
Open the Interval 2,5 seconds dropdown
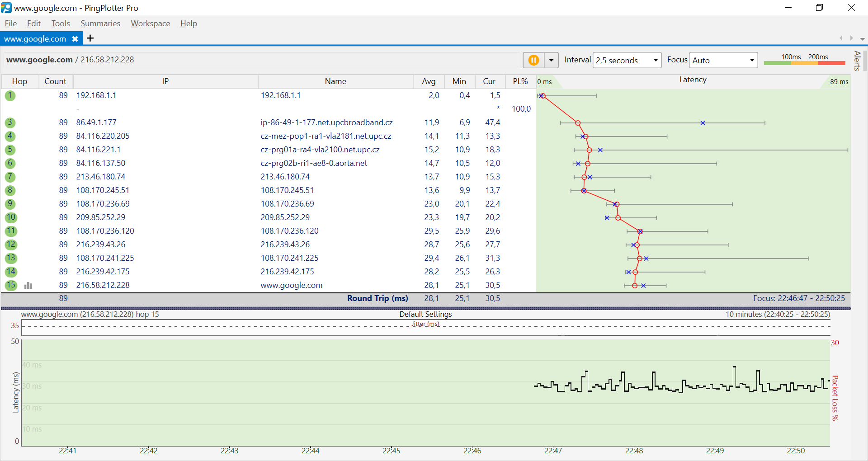click(627, 60)
